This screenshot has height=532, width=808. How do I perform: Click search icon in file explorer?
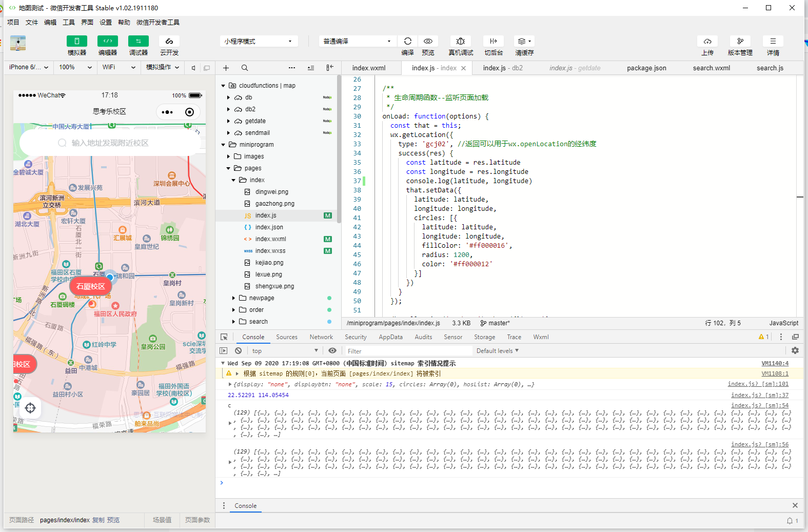coord(245,68)
